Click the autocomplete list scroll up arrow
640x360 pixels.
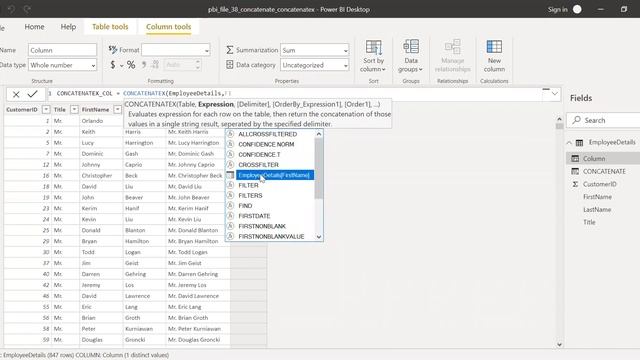[x=319, y=134]
